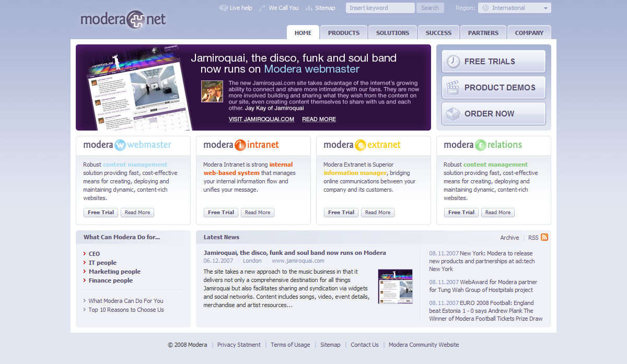
Task: Click the Sitemap tree icon in header
Action: [x=309, y=8]
